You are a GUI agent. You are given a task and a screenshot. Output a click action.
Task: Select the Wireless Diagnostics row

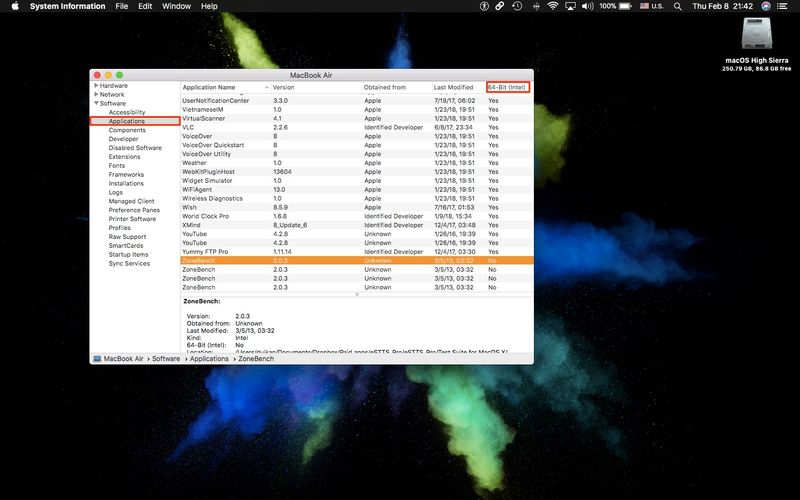coord(357,198)
